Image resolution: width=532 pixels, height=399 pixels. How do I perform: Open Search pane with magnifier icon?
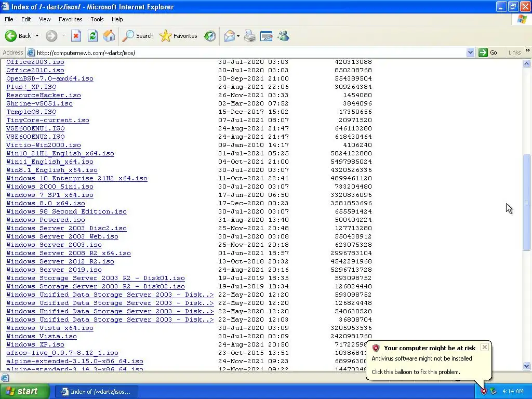tap(138, 36)
